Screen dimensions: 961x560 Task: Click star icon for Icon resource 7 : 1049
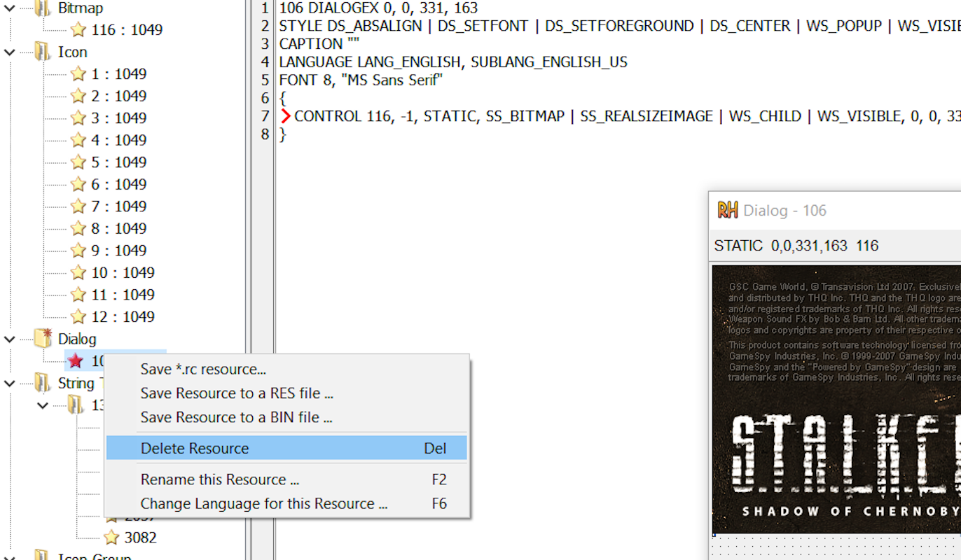(x=78, y=206)
